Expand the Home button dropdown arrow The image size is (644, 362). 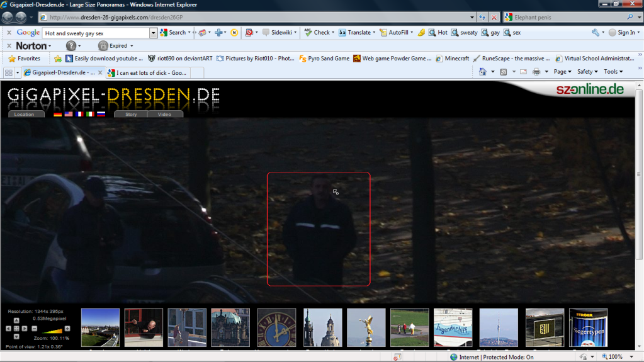(492, 72)
